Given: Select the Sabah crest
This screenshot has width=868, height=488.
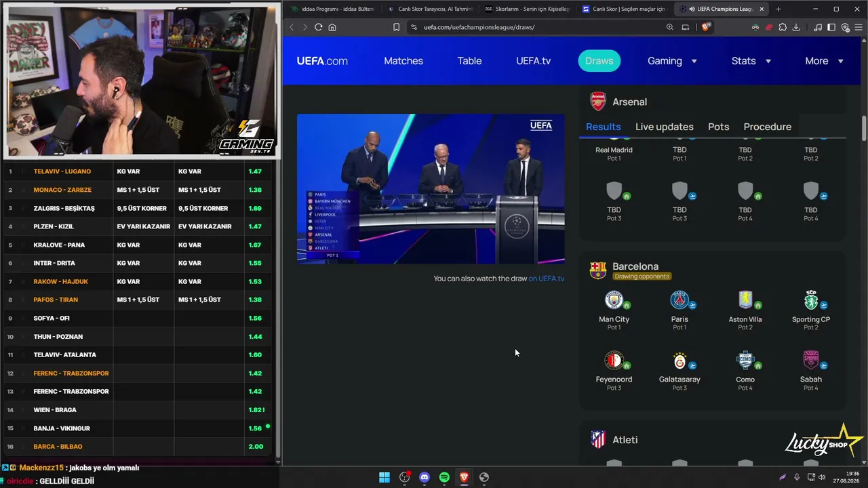Looking at the screenshot, I should [811, 360].
